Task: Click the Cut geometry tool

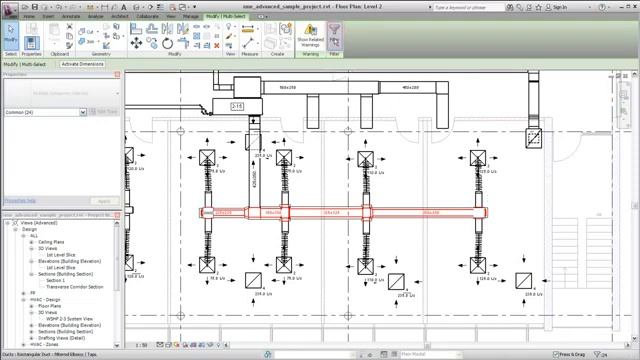Action: [x=86, y=31]
